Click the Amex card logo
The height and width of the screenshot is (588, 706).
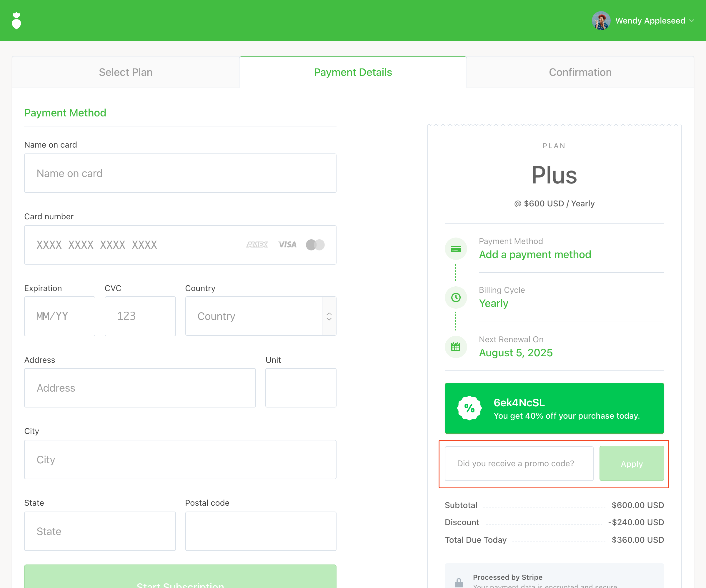[257, 245]
